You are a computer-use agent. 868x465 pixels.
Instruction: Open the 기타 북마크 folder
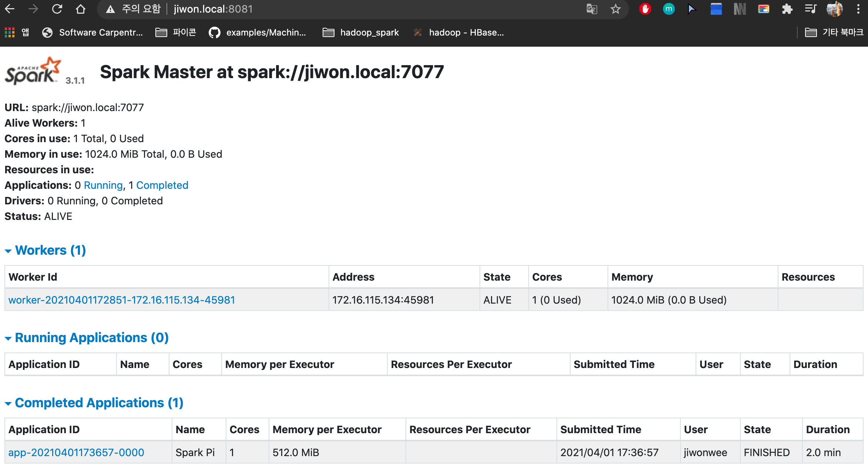pyautogui.click(x=834, y=33)
